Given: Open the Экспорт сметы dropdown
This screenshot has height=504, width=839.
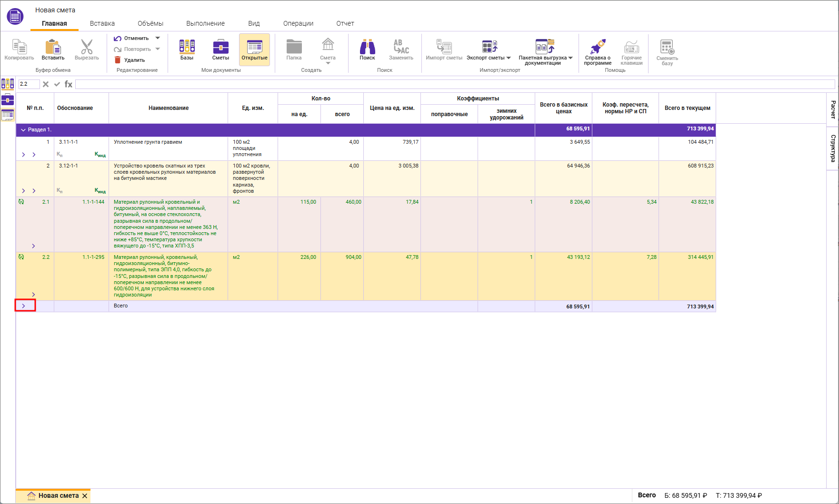Looking at the screenshot, I should pos(509,58).
